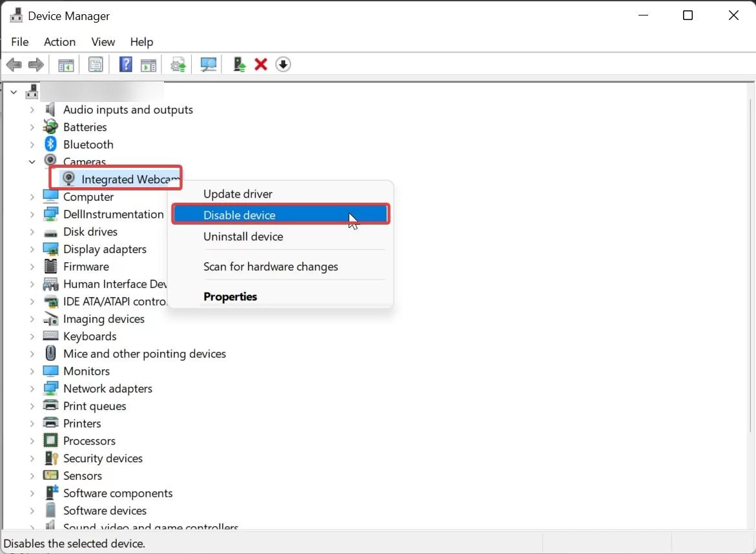Uninstall the device using the red X icon

click(260, 64)
